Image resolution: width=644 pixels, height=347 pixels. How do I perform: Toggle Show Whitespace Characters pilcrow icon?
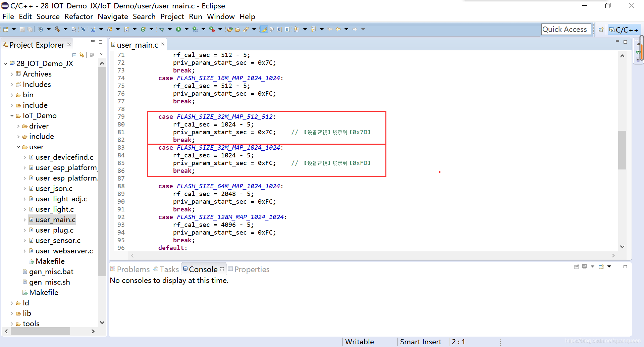pos(287,30)
